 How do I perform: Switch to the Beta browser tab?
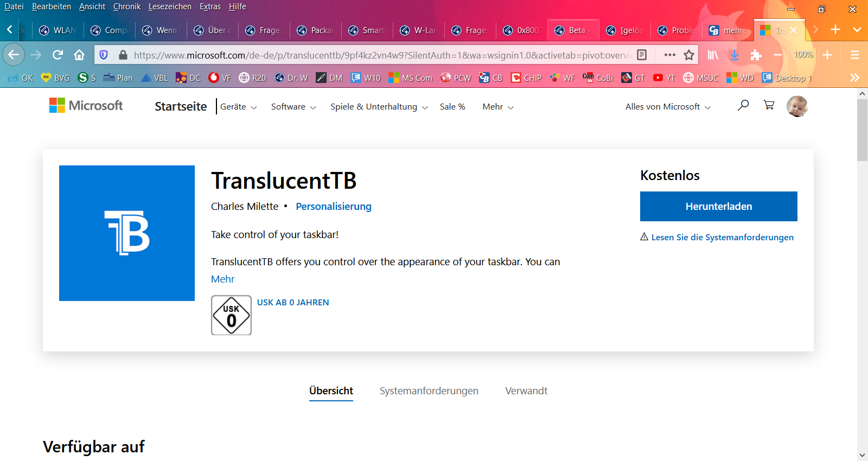point(572,30)
